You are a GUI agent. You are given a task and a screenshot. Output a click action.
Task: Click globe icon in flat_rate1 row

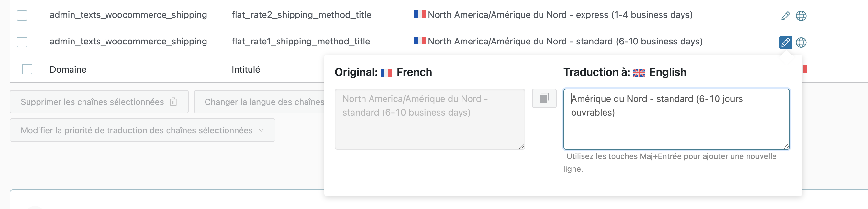pyautogui.click(x=801, y=43)
